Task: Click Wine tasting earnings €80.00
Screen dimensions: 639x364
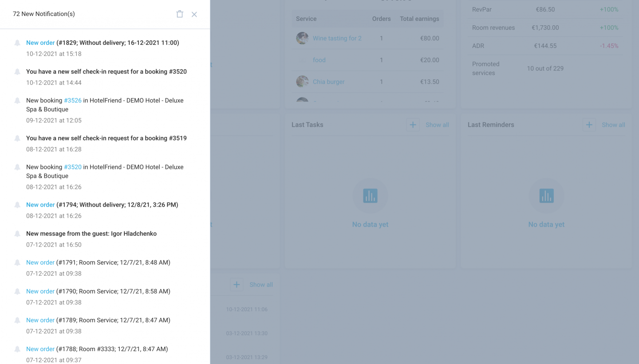Action: coord(430,38)
